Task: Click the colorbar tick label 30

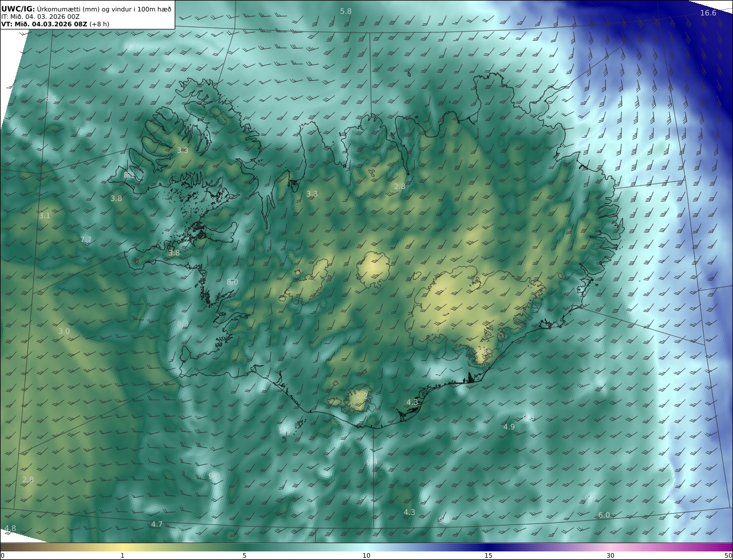Action: [x=610, y=555]
